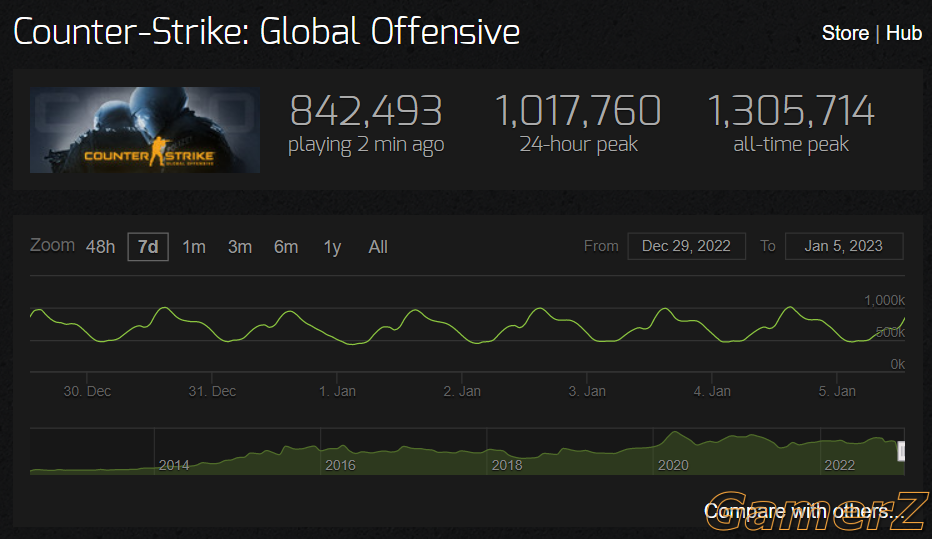
Task: Click the From date field Dec 29, 2022
Action: point(687,246)
